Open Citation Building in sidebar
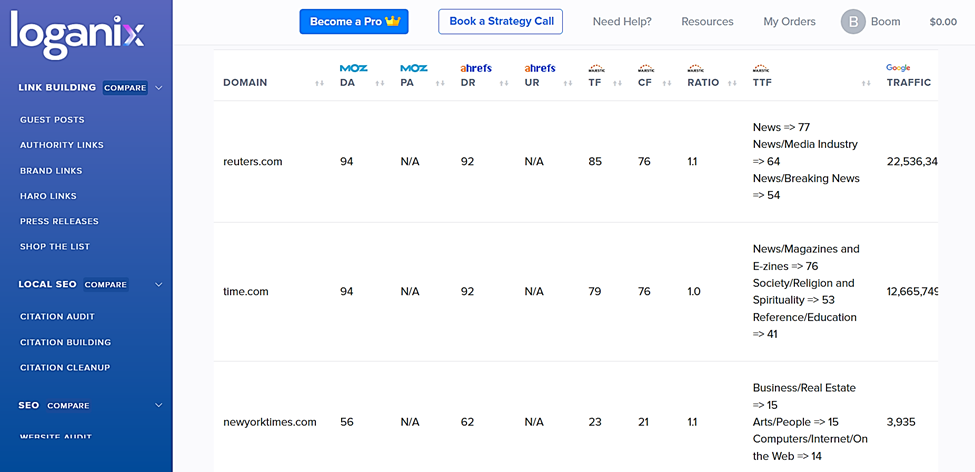The width and height of the screenshot is (975, 472). pyautogui.click(x=65, y=342)
